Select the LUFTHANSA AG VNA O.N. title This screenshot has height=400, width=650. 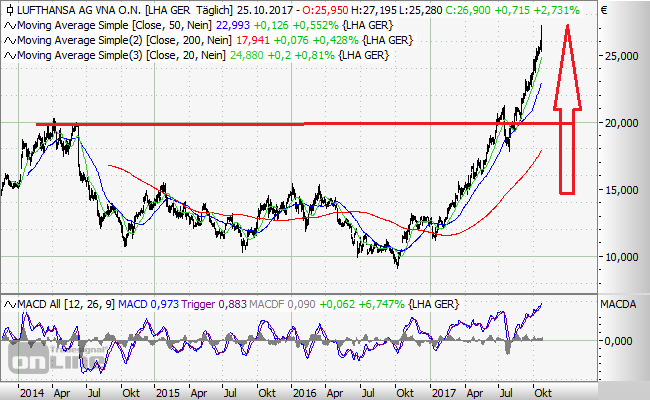(80, 10)
